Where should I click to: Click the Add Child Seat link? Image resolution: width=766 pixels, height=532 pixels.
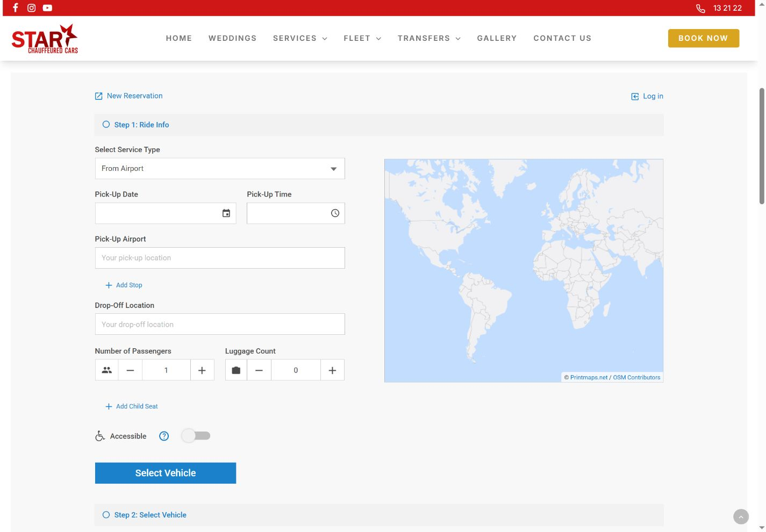click(132, 406)
